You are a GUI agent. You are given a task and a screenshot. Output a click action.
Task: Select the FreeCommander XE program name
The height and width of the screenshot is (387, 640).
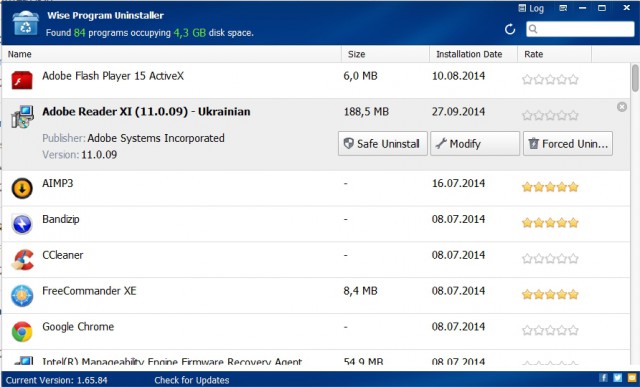pos(89,291)
